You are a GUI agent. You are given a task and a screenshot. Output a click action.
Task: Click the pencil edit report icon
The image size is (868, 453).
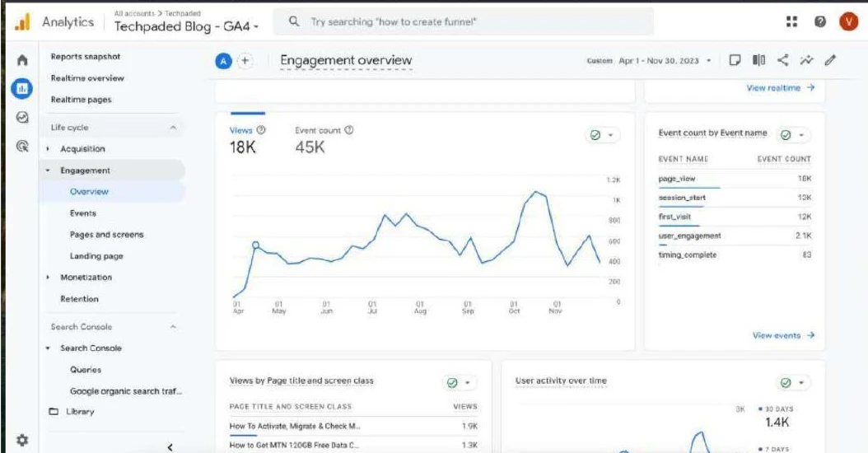[x=830, y=60]
